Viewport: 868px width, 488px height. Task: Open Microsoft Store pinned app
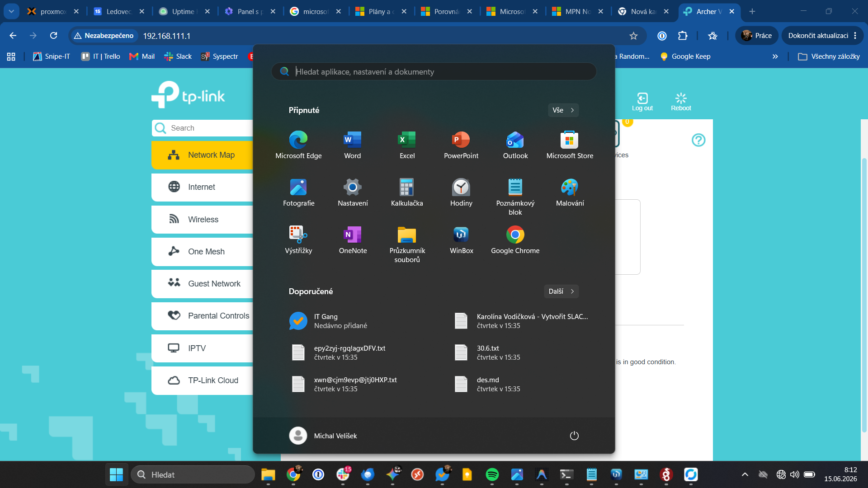570,145
